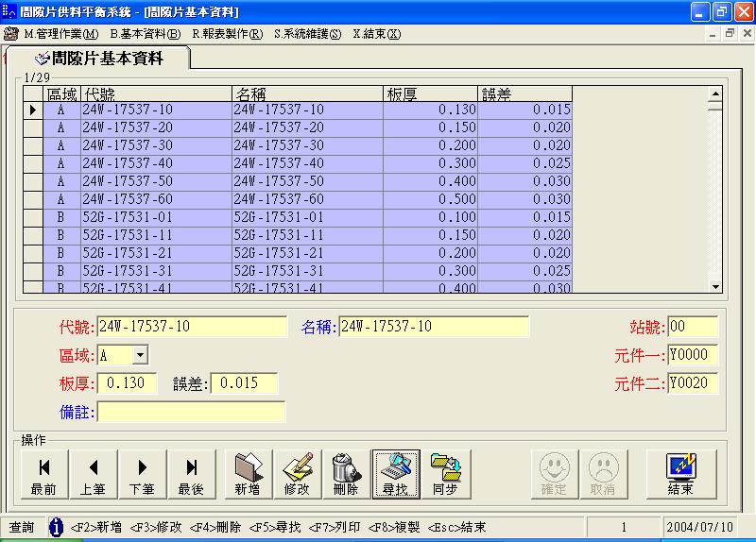Click 代號 cell 24W-17537-20
This screenshot has height=542, width=756.
(156, 127)
